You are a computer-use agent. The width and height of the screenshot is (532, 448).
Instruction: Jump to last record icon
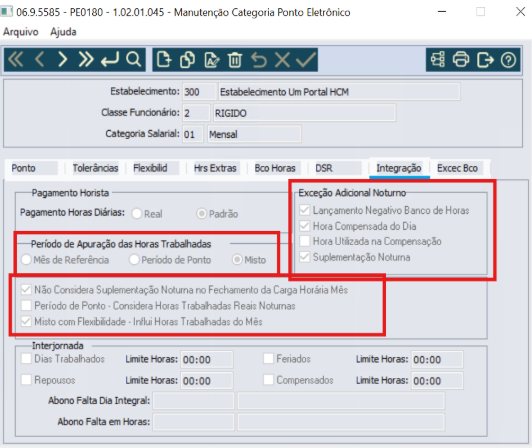[86, 60]
